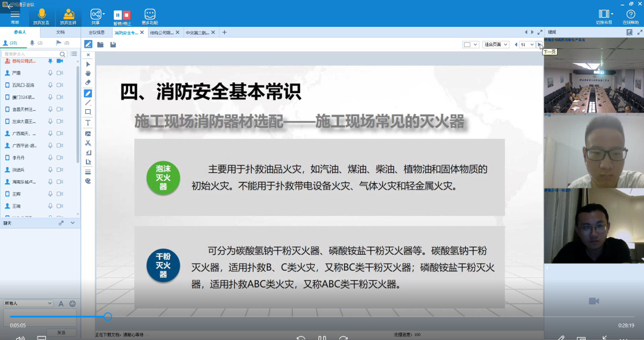Filter participants by speaking microphone (2)

[36, 43]
